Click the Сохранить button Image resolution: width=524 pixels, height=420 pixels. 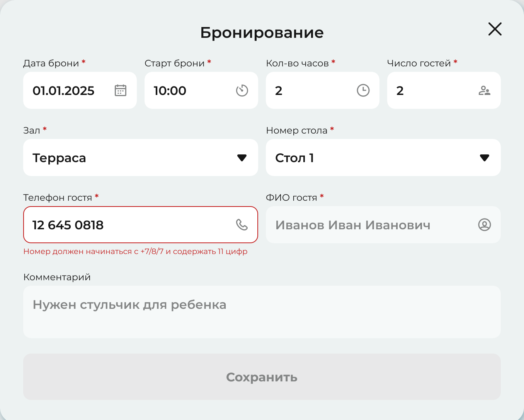coord(262,377)
